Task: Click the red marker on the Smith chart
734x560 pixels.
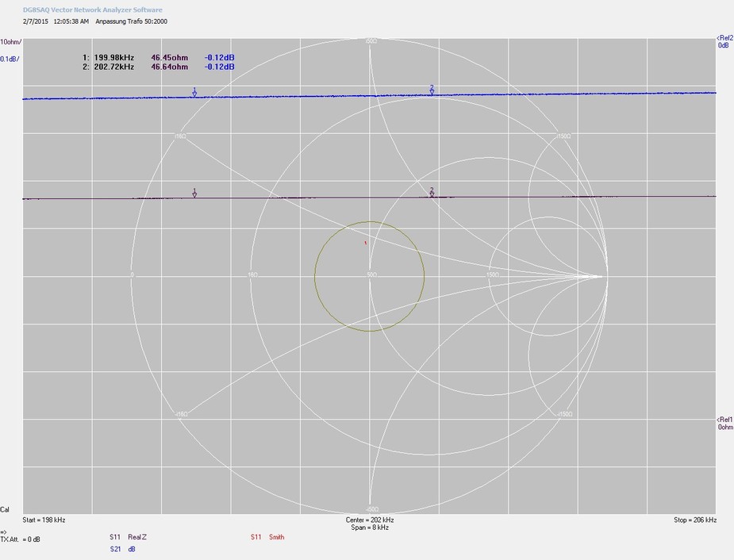Action: (x=365, y=243)
